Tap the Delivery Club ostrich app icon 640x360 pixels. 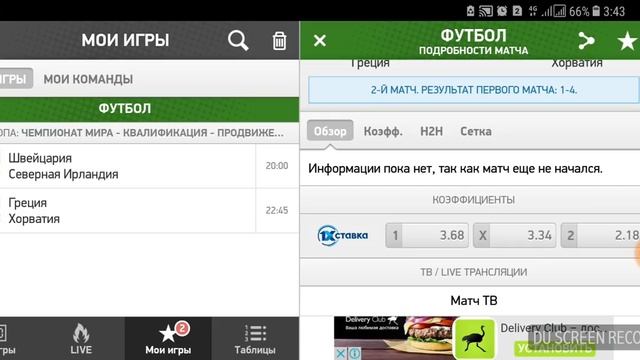[x=474, y=339]
